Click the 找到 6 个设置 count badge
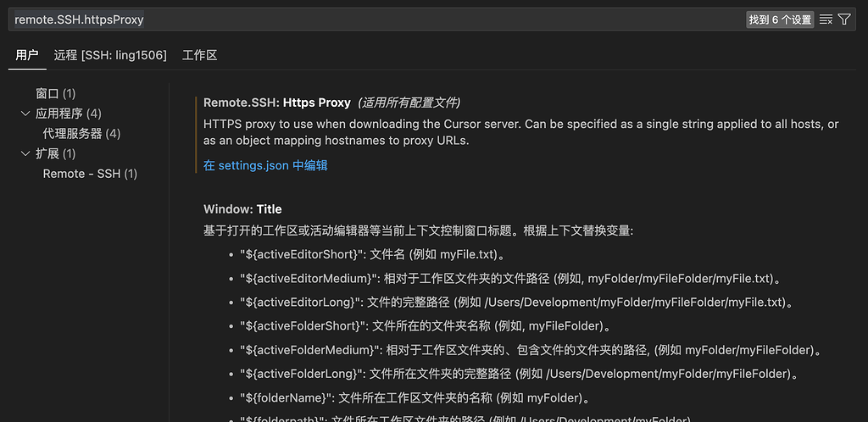The height and width of the screenshot is (422, 868). coord(780,19)
